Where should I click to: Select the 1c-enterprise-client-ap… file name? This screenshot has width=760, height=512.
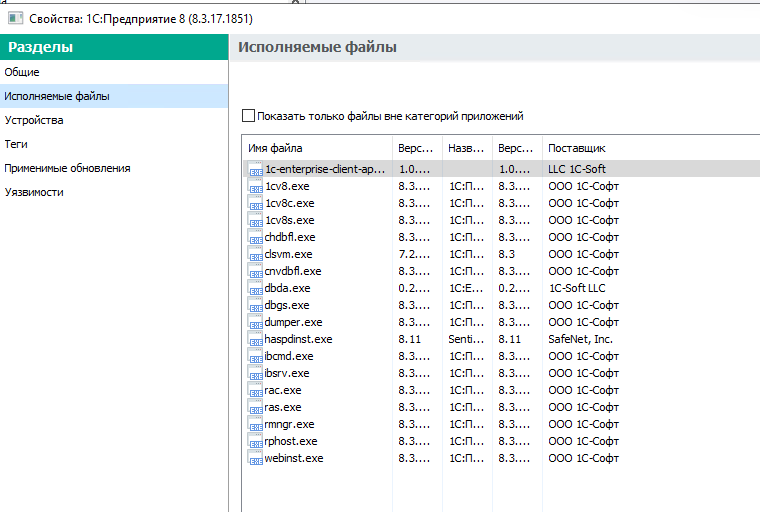pyautogui.click(x=325, y=169)
